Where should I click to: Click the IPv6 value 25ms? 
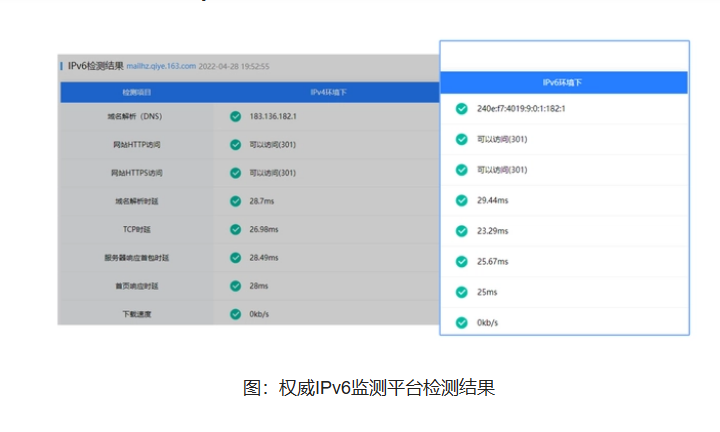[x=487, y=292]
